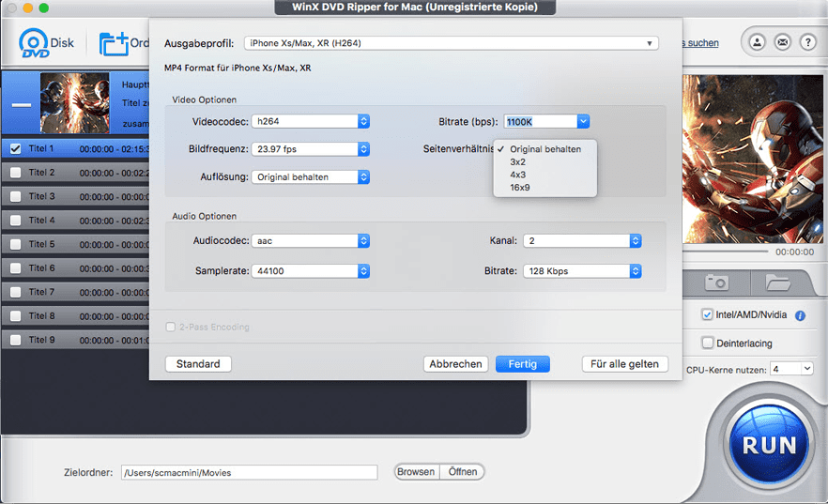Take a snapshot with the camera icon

tap(716, 282)
